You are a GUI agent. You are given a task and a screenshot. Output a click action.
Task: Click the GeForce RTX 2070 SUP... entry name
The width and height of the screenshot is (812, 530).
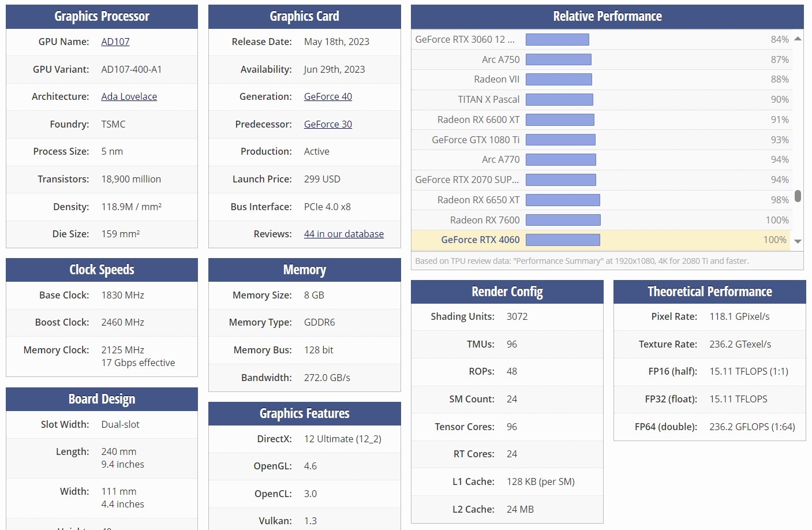tap(467, 180)
